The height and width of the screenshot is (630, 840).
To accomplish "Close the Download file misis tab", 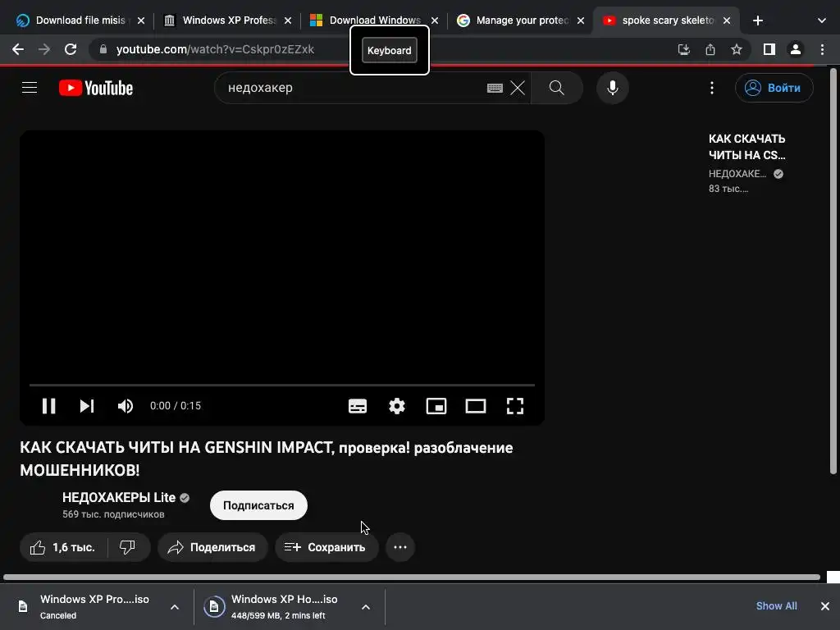I will pos(141,21).
